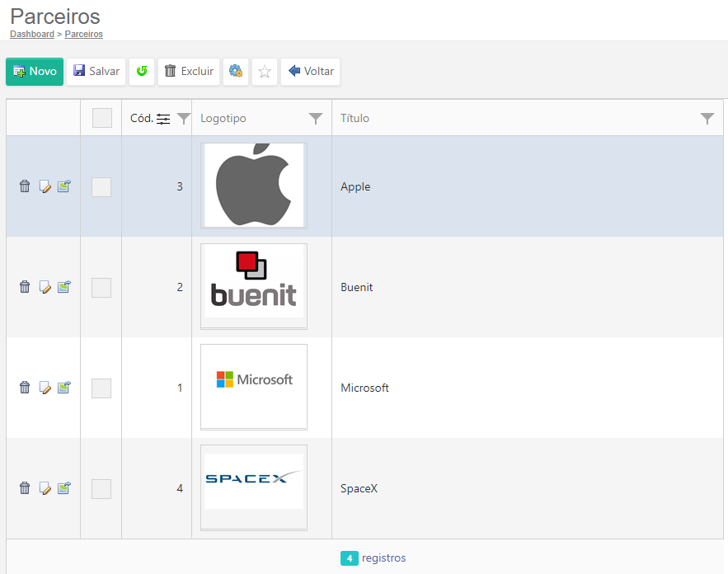Click the sort sliders icon beside Cód.

163,119
